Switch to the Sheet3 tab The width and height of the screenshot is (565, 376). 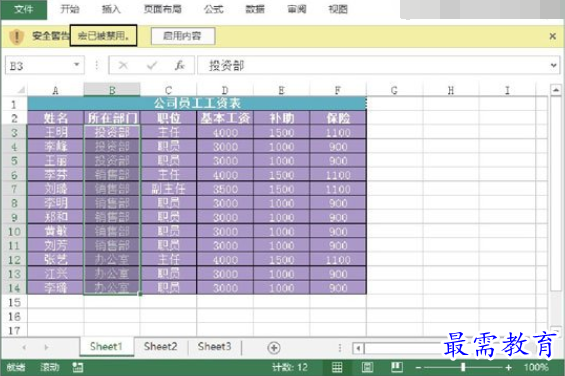[214, 347]
